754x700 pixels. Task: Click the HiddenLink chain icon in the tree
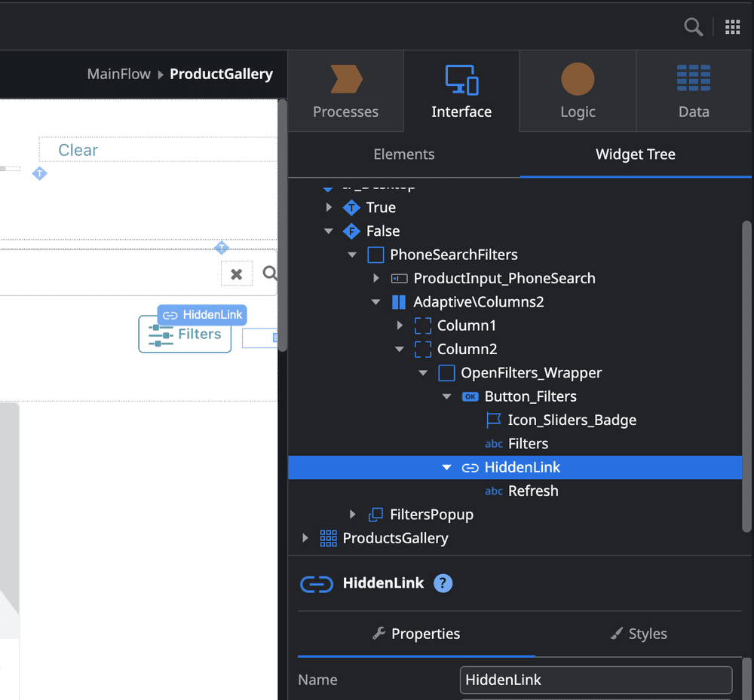coord(470,467)
